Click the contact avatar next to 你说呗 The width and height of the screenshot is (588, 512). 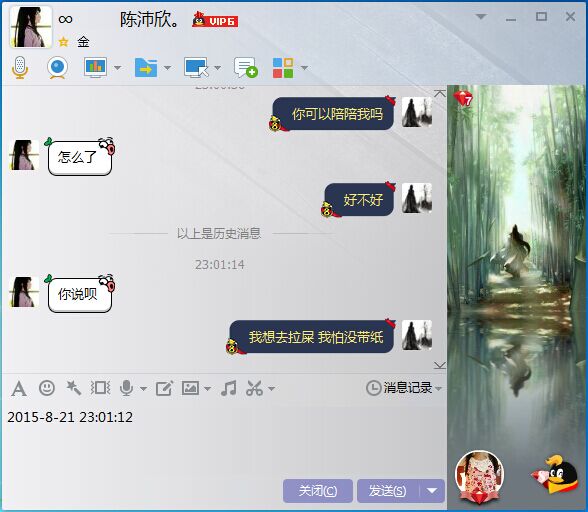pos(24,292)
